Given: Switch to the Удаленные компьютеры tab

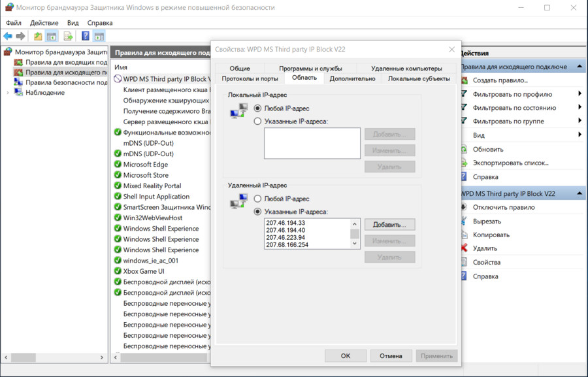Looking at the screenshot, I should [x=406, y=68].
